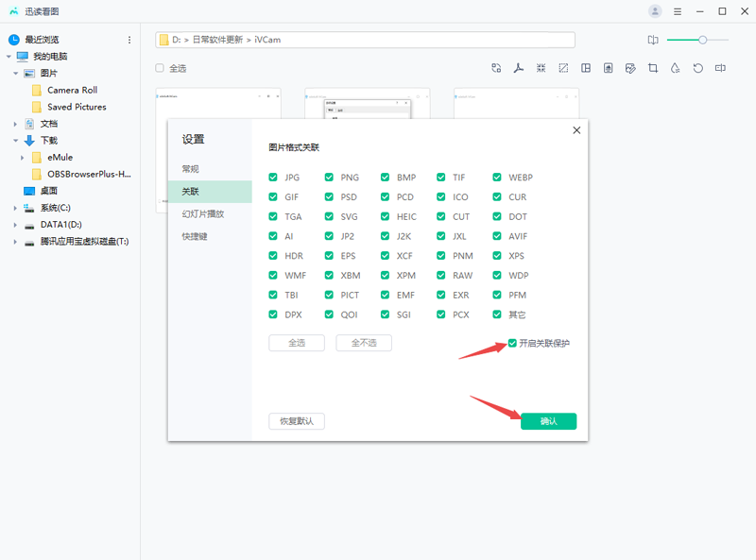Uncheck the HEIC format checkbox

coord(386,217)
